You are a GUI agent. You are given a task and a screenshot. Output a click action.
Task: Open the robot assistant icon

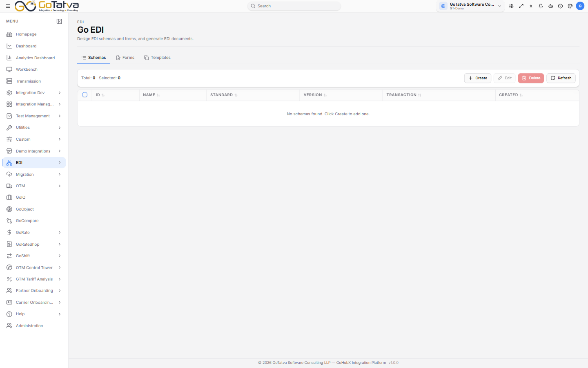click(550, 6)
